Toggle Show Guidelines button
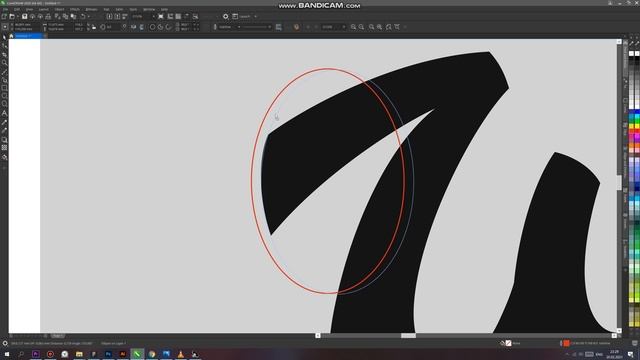Screen dimensions: 640x360 187,16
